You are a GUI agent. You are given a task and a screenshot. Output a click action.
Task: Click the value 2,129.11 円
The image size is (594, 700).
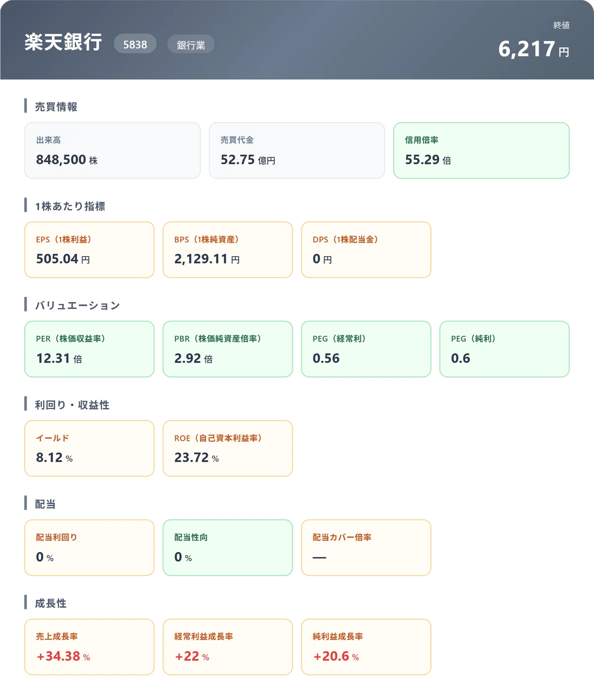[x=207, y=259]
